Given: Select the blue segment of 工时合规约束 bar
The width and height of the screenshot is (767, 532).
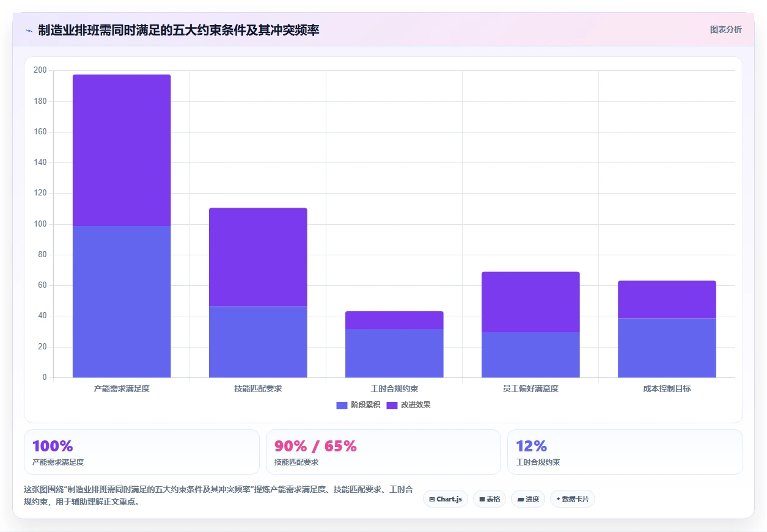Looking at the screenshot, I should tap(394, 353).
